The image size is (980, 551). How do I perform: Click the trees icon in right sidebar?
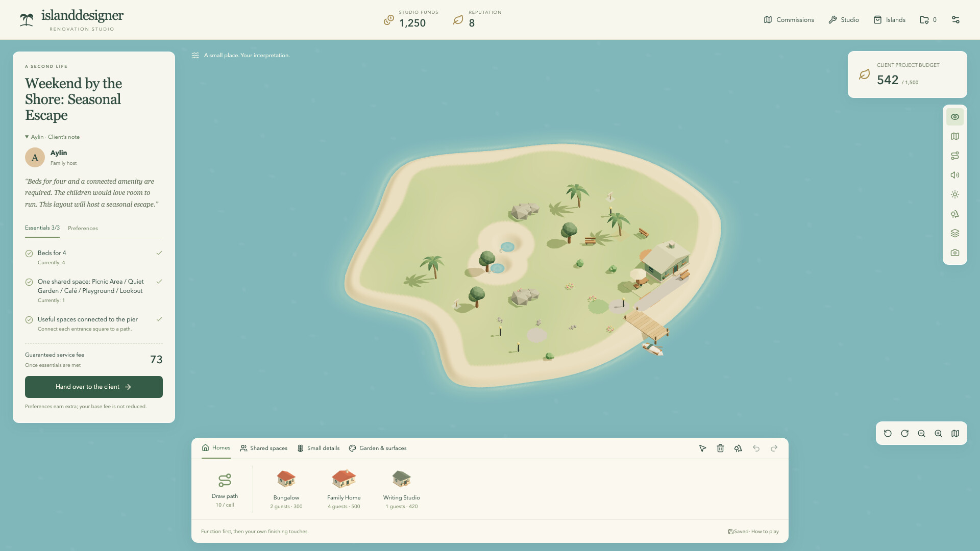(954, 214)
